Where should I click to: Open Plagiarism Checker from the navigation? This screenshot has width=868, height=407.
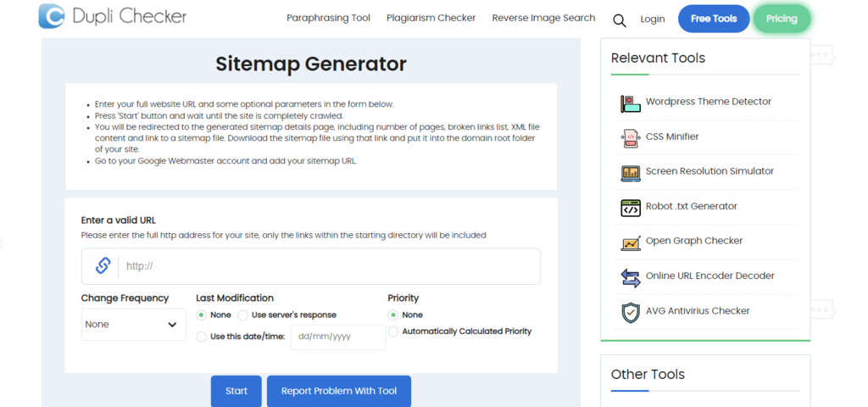click(431, 19)
